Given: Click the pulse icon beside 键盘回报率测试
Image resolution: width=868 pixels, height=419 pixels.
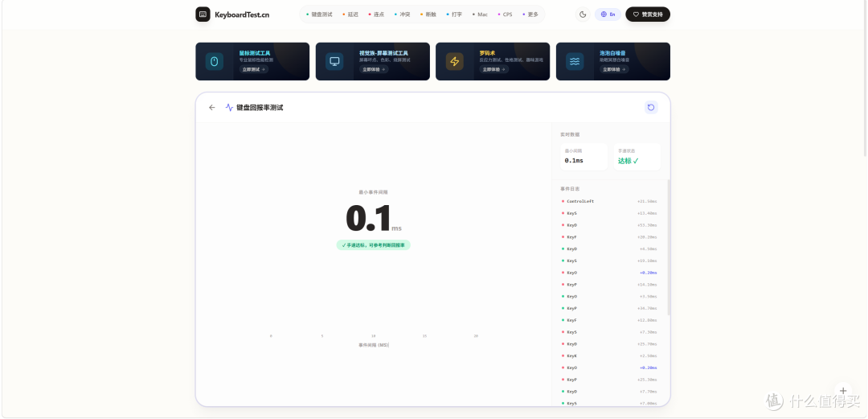Looking at the screenshot, I should [x=229, y=108].
